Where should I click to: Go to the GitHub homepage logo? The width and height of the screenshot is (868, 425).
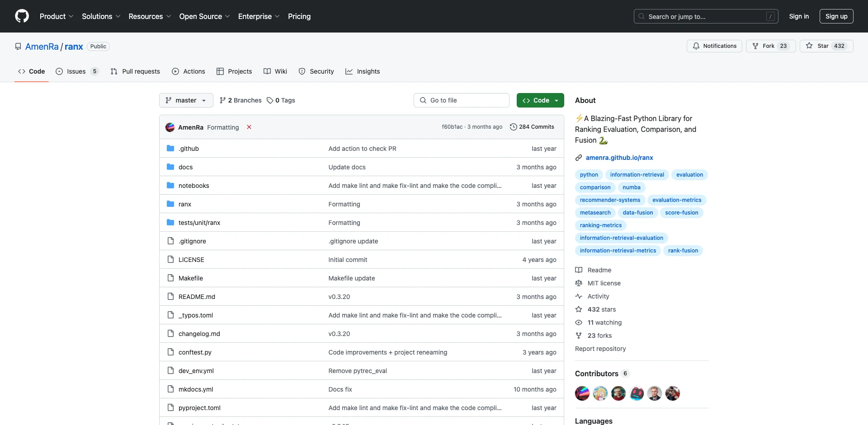tap(22, 16)
